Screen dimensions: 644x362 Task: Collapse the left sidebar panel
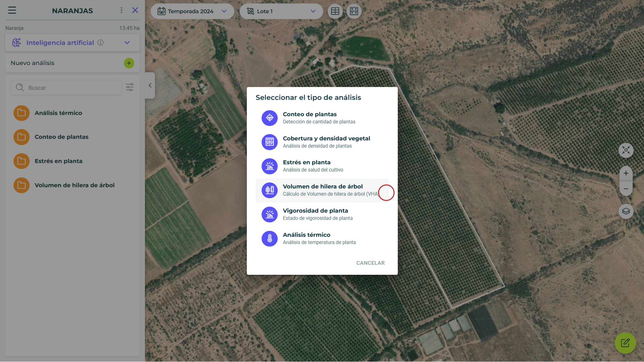click(150, 85)
